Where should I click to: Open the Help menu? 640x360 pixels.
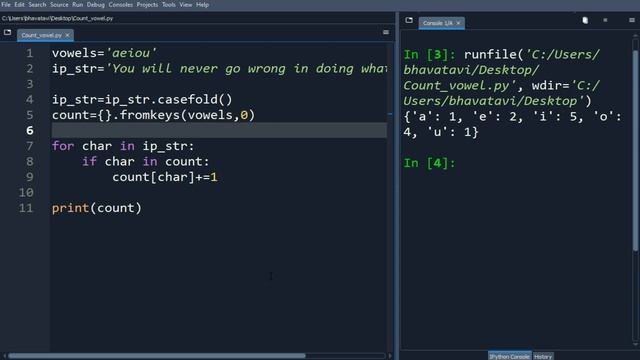[202, 5]
